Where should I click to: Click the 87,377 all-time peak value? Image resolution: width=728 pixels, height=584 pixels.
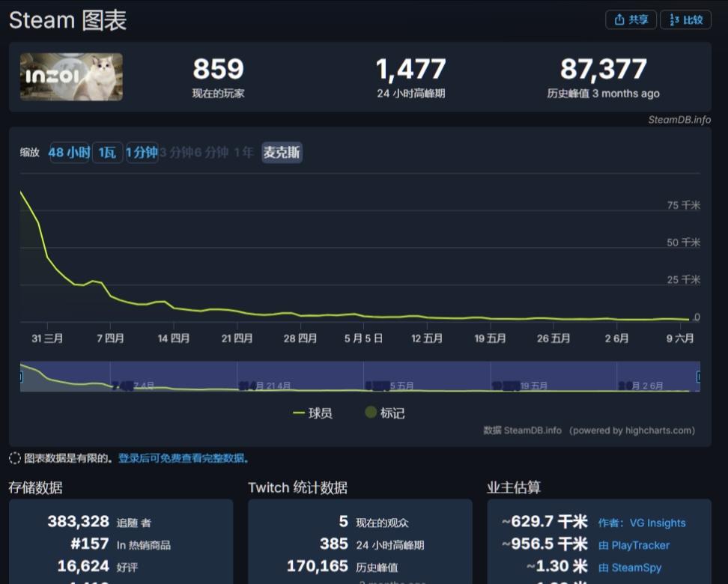604,69
